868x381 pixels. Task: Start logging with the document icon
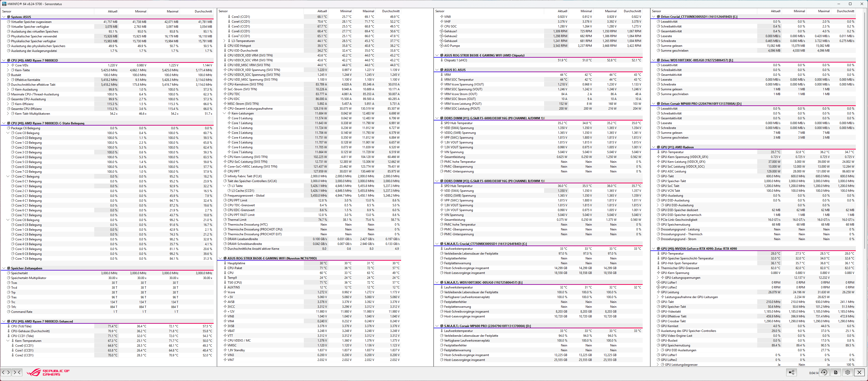tap(836, 372)
